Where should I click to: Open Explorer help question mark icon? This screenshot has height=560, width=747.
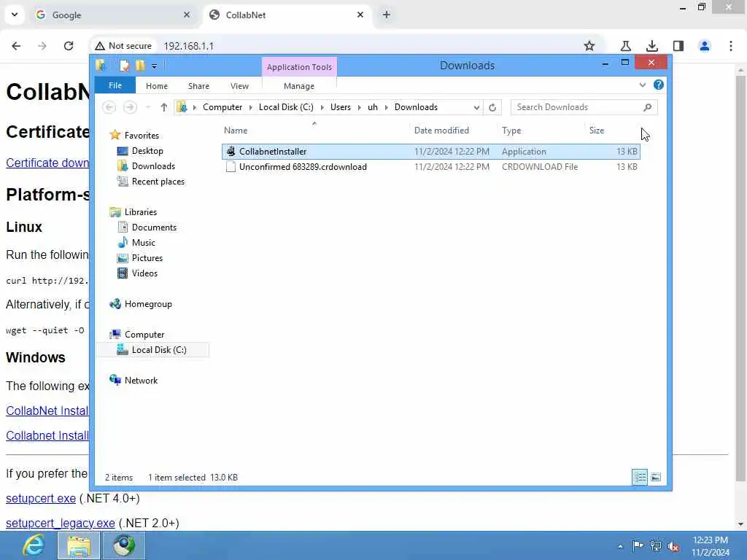(x=659, y=85)
